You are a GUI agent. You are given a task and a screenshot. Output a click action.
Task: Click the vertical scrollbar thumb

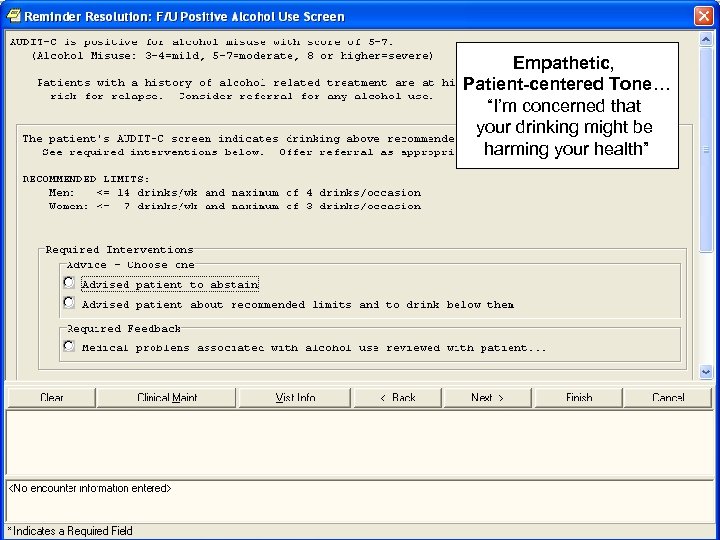tap(706, 149)
